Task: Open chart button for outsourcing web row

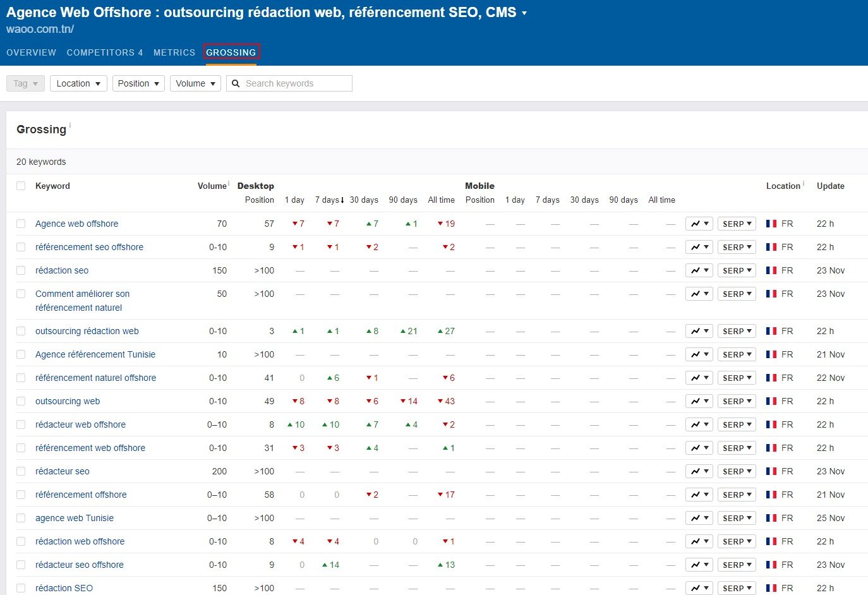Action: coord(699,401)
